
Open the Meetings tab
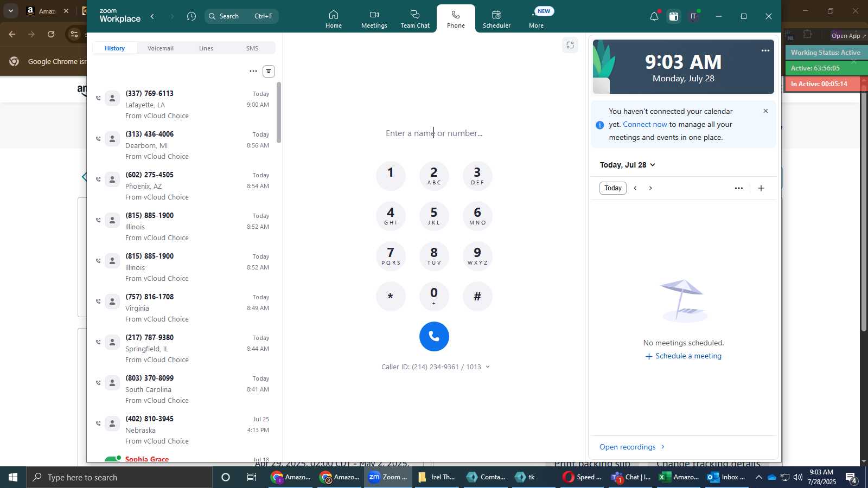(x=374, y=19)
